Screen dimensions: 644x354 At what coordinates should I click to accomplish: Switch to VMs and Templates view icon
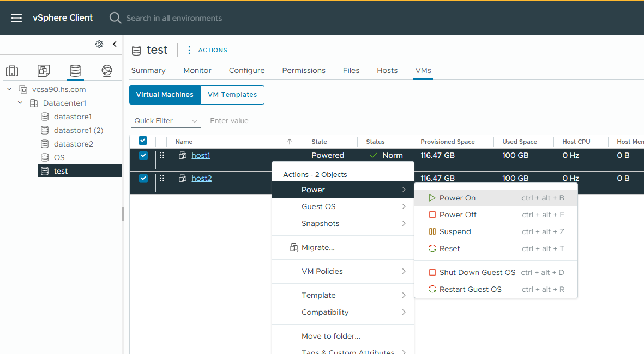(44, 71)
